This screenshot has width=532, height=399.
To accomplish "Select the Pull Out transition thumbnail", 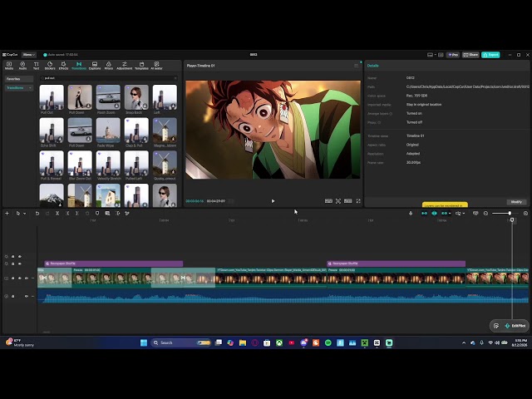I will (52, 97).
